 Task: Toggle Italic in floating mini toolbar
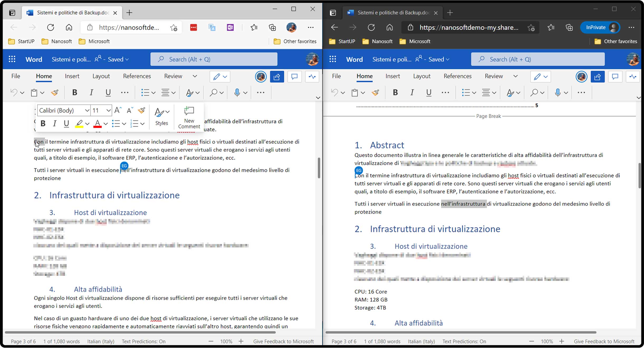55,123
